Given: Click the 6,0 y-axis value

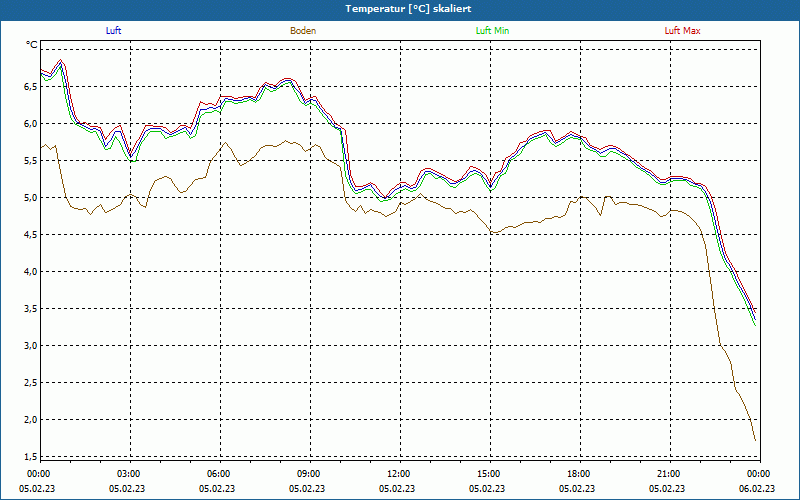Looking at the screenshot, I should (30, 123).
